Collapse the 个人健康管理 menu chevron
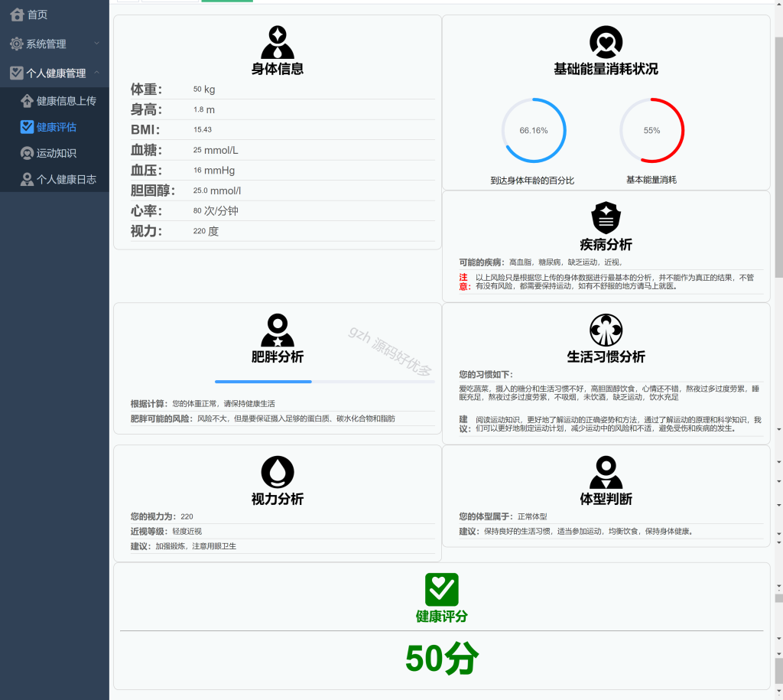Image resolution: width=783 pixels, height=700 pixels. tap(97, 73)
